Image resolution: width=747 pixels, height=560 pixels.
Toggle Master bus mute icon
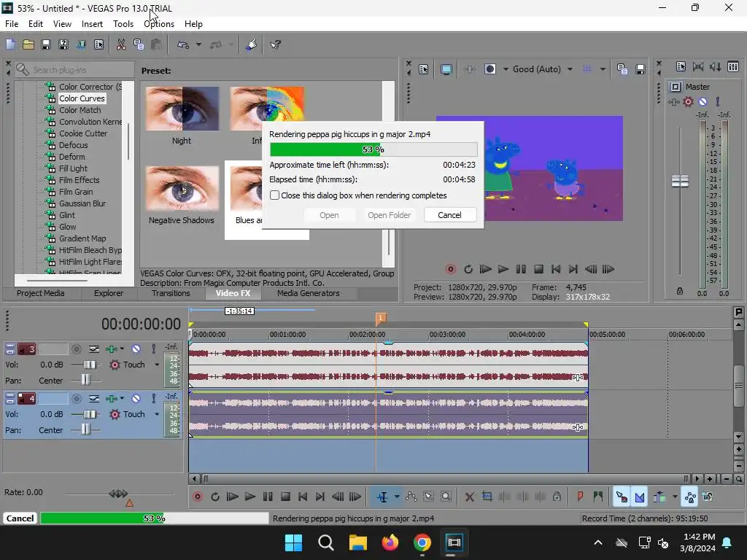tap(703, 101)
